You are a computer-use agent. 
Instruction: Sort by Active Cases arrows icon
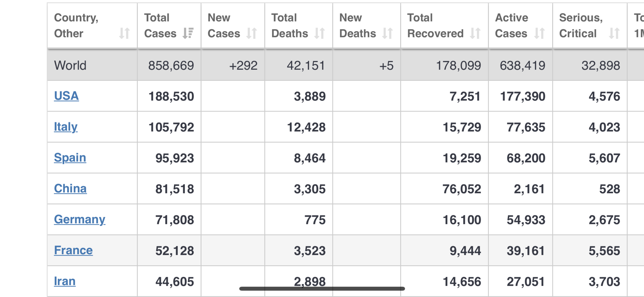point(539,33)
